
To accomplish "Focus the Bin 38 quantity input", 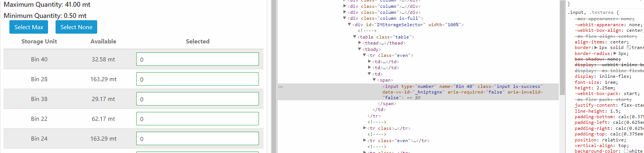I will (197, 99).
